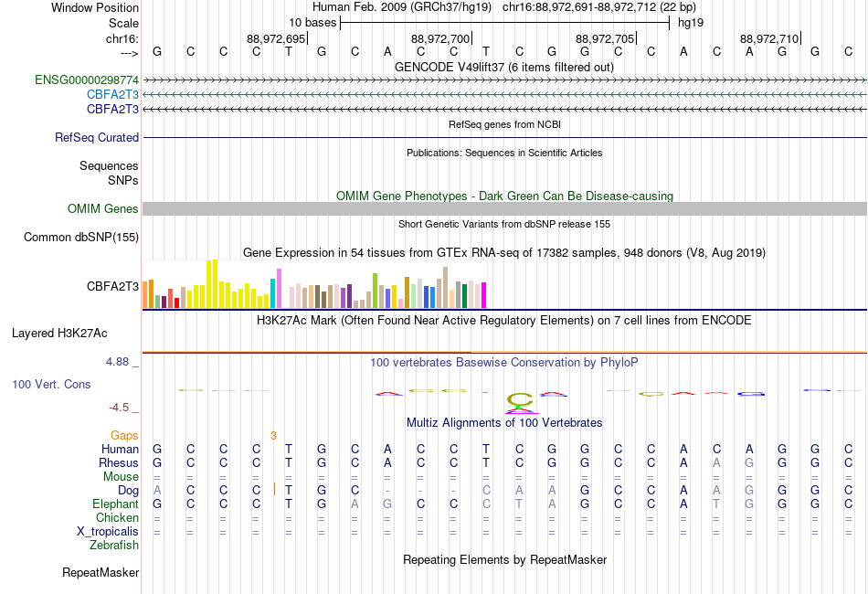Open 'RefSeq genes from NCBI' title
Image resolution: width=868 pixels, height=594 pixels.
point(505,124)
